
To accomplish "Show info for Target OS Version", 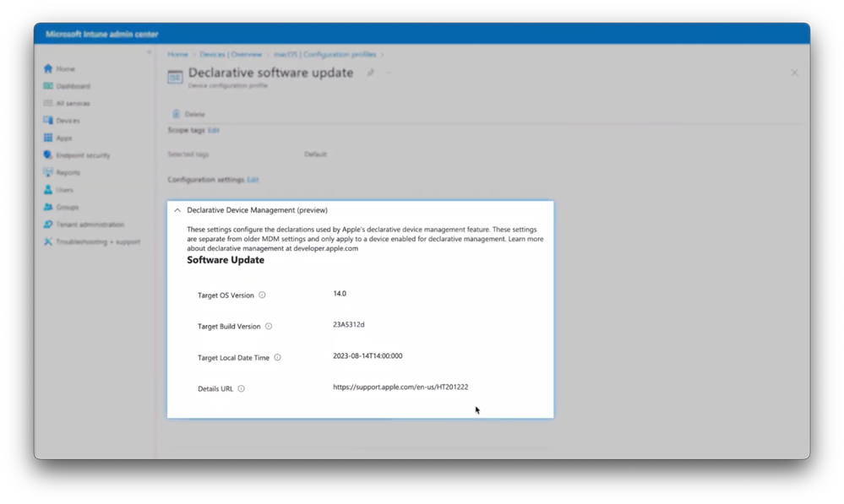I will [262, 295].
